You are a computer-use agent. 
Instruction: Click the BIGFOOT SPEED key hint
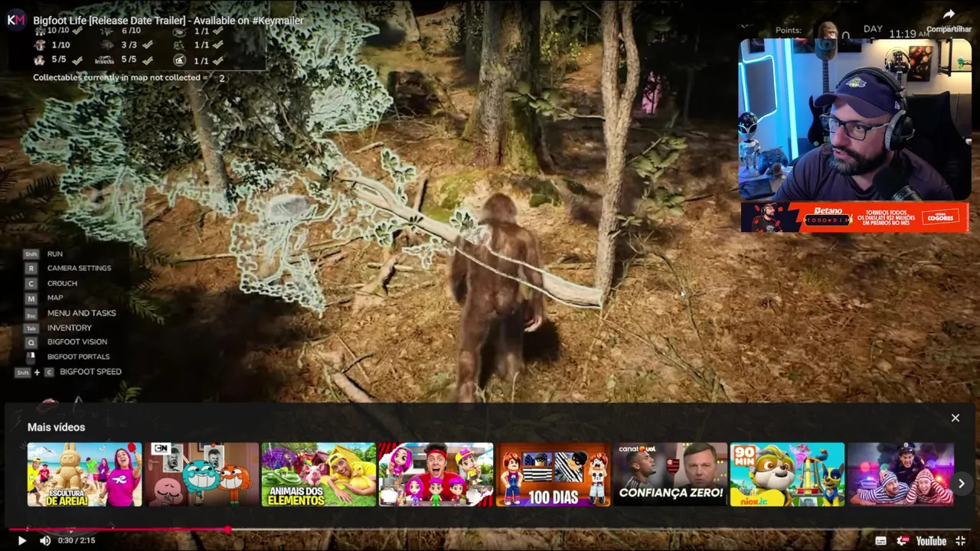pos(90,372)
